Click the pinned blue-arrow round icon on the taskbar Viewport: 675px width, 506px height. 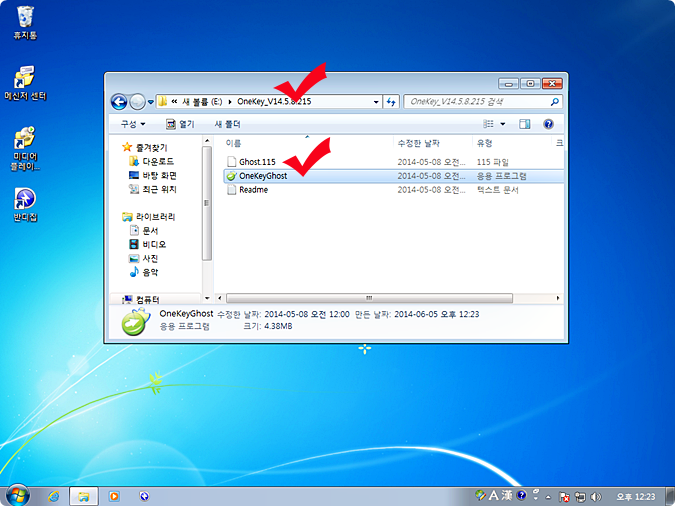[144, 496]
